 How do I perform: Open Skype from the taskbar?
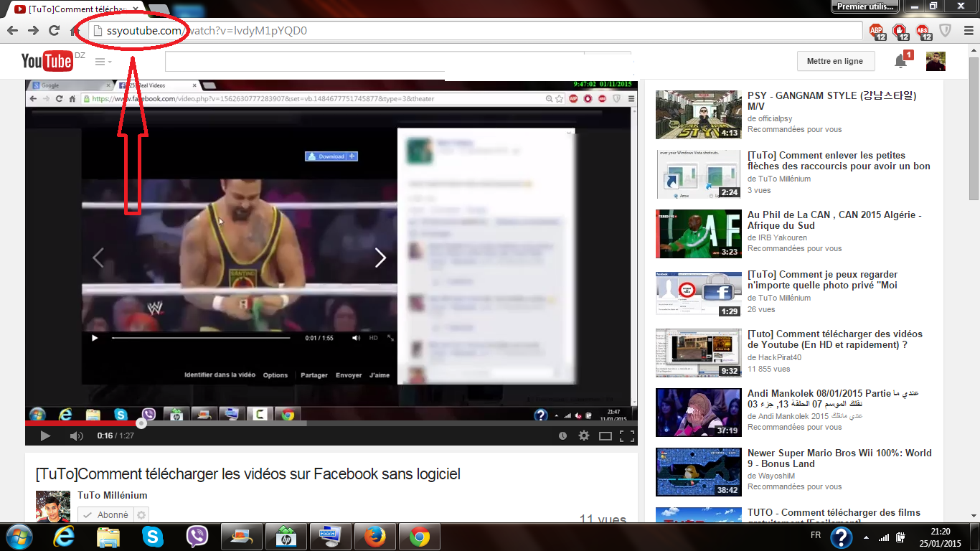click(152, 537)
